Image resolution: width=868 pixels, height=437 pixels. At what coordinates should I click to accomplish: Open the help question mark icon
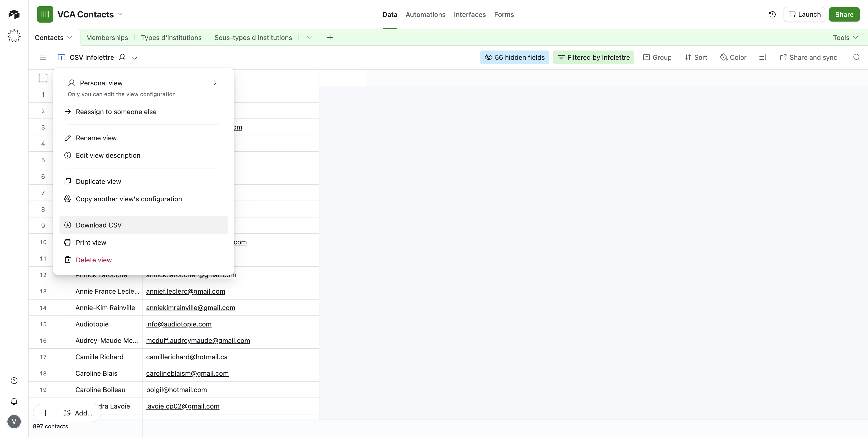pos(14,381)
